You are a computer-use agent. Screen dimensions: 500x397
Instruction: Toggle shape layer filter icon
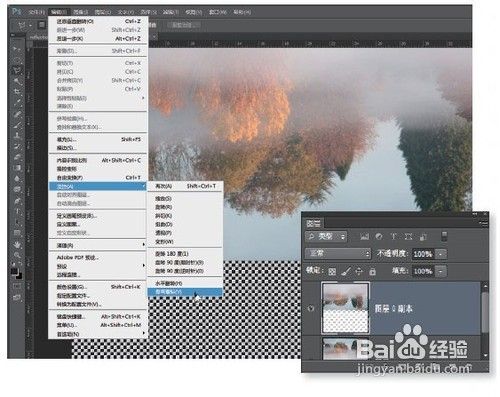[x=408, y=237]
